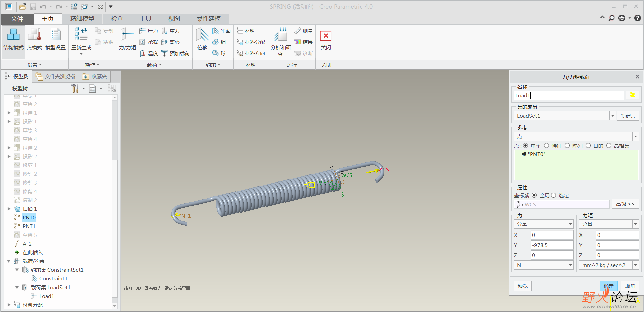Click the save icon in quick access toolbar
The width and height of the screenshot is (644, 312).
(x=33, y=7)
